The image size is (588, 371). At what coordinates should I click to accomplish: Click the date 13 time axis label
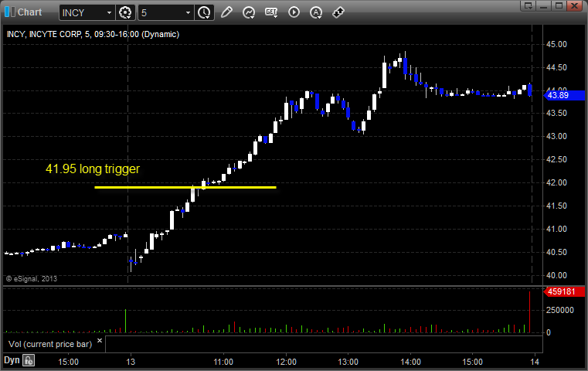[131, 362]
